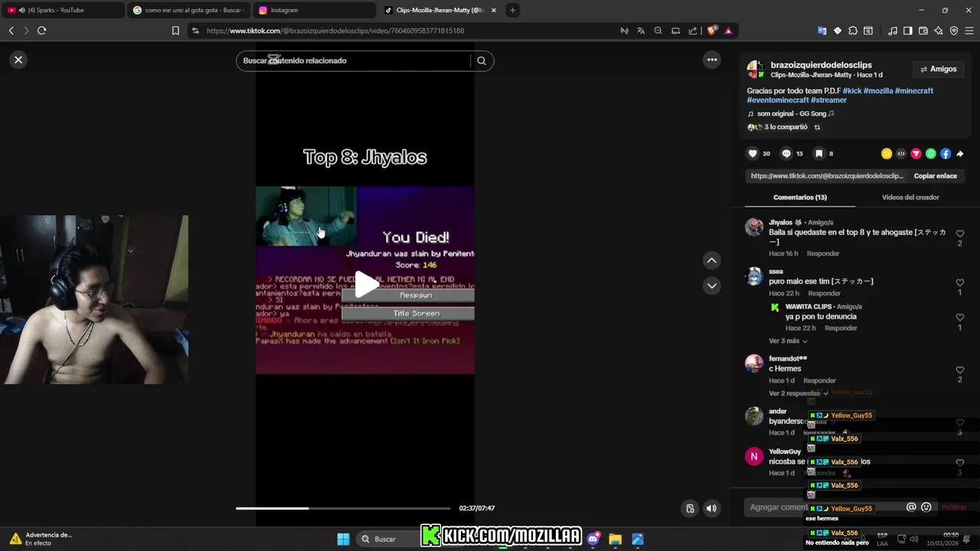The width and height of the screenshot is (980, 551).
Task: Like Jhyalos's comment with its heart
Action: (960, 233)
